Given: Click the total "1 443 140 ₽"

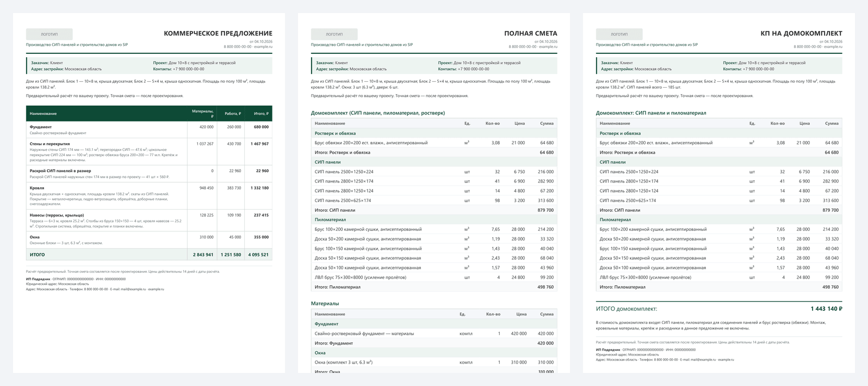Looking at the screenshot, I should [826, 309].
